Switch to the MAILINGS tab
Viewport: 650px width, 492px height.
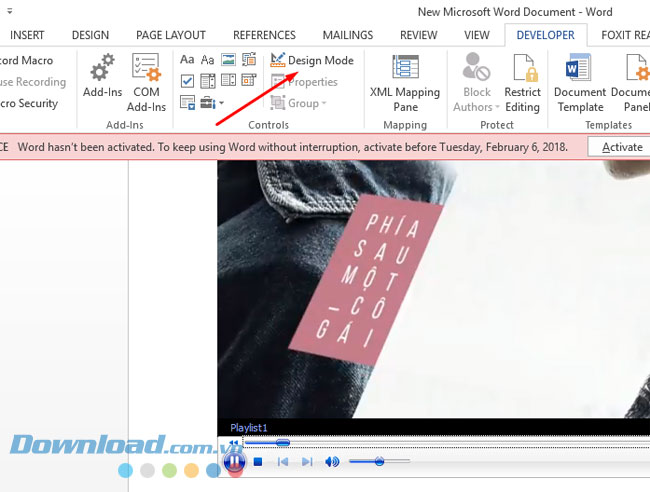348,35
